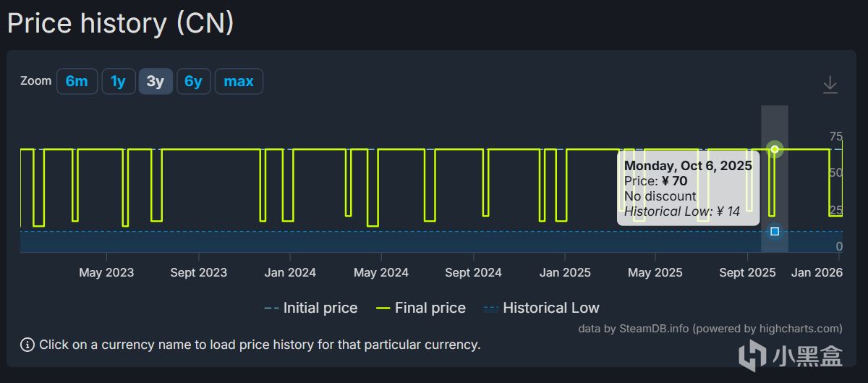Click the blue square Historical Low marker
Screen dimensions: 868x383
[x=775, y=232]
